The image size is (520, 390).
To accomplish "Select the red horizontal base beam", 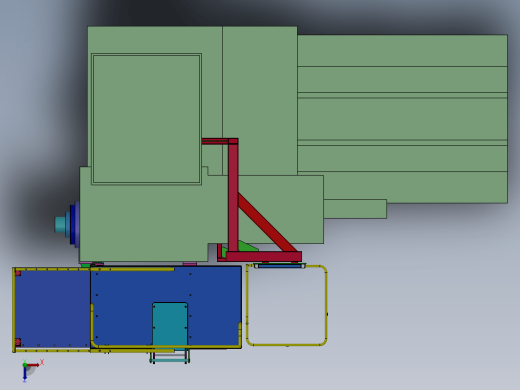I will tap(263, 256).
